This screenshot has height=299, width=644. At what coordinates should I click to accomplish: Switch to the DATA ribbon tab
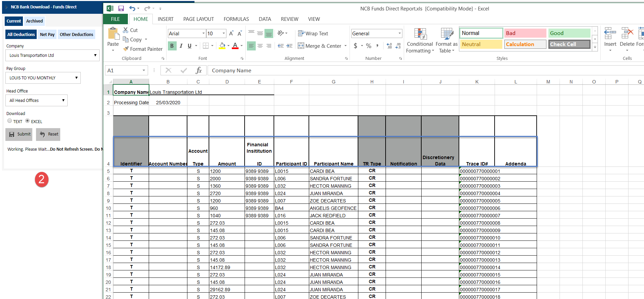265,19
